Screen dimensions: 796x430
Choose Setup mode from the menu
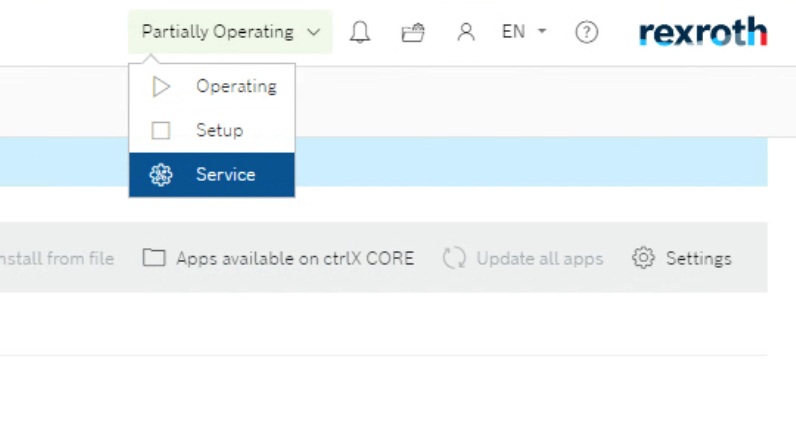click(212, 130)
